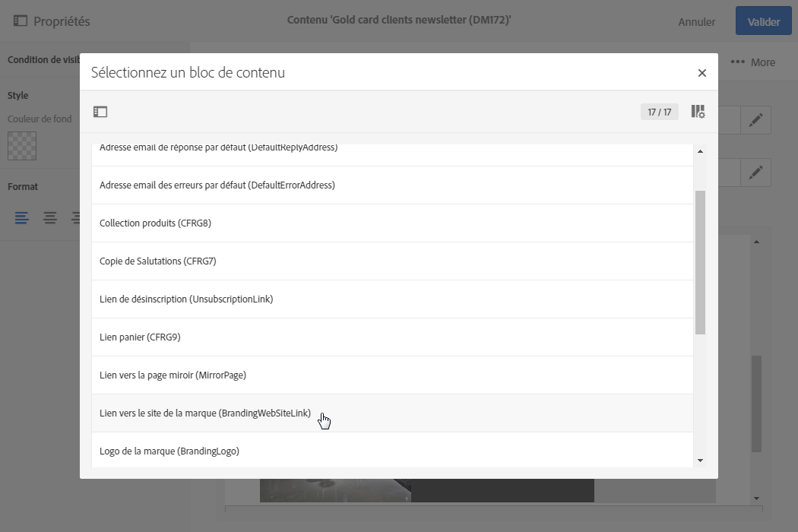
Task: Select center text alignment
Action: point(50,218)
